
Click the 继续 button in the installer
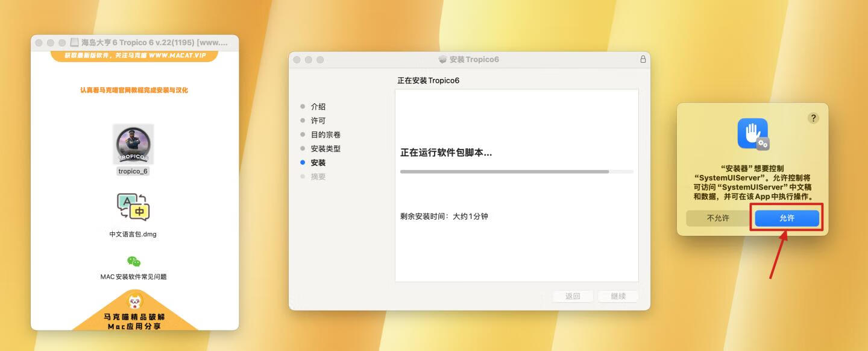coord(618,296)
